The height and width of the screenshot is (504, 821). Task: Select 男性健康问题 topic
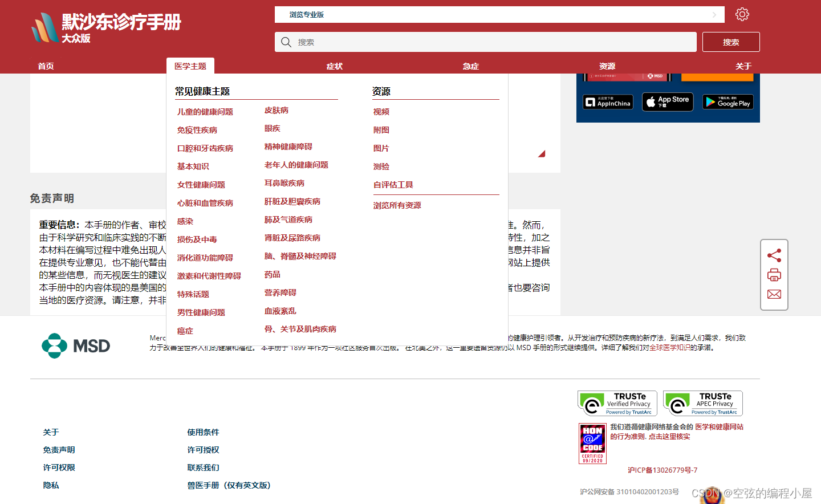click(201, 312)
